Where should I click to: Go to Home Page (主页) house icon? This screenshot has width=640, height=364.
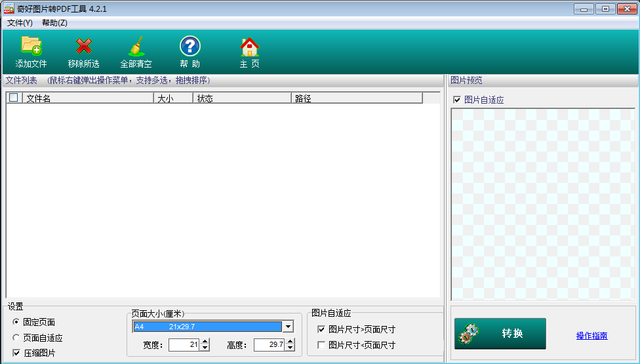pos(249,46)
